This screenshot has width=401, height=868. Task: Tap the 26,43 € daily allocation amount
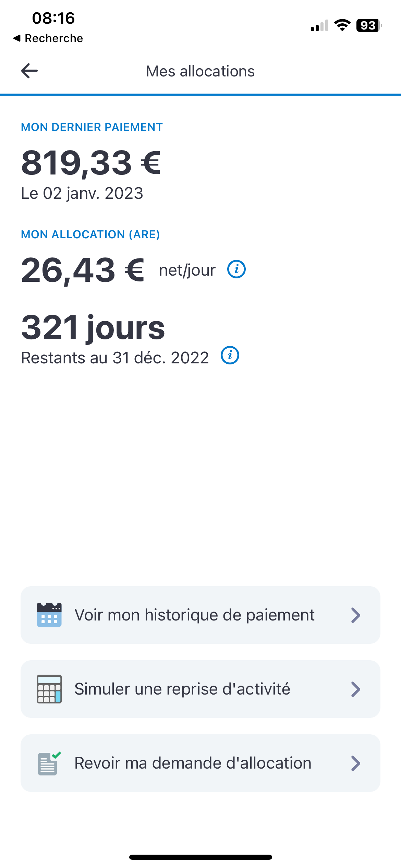pyautogui.click(x=83, y=270)
